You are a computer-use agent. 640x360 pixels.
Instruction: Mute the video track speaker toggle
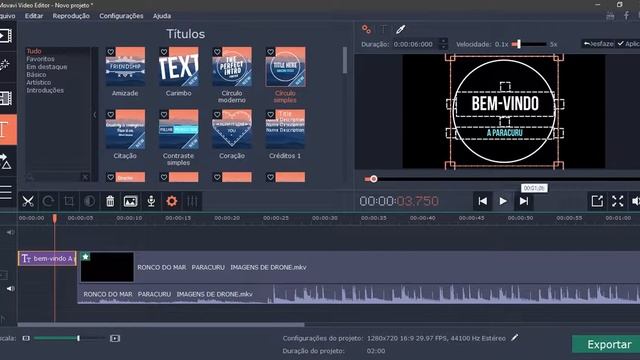(10, 289)
